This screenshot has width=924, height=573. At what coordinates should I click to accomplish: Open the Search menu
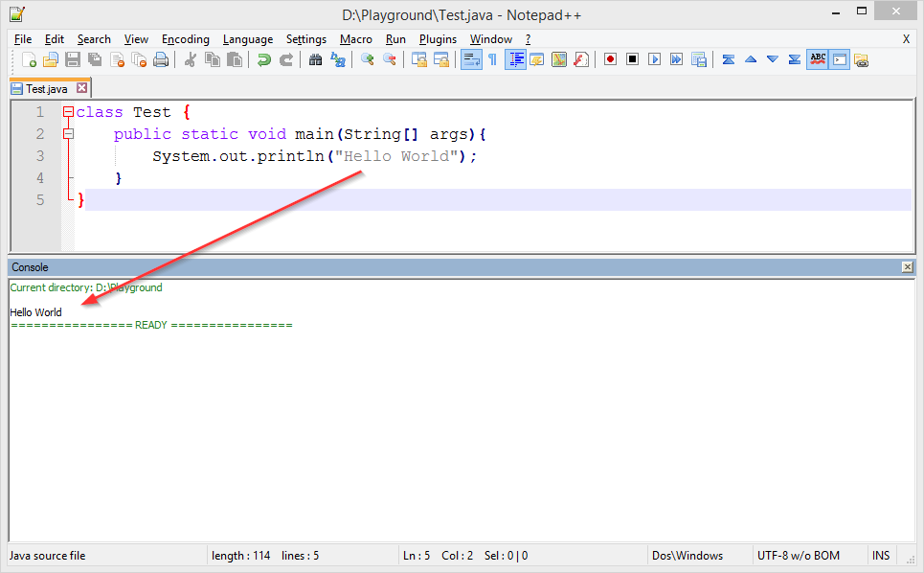coord(94,39)
